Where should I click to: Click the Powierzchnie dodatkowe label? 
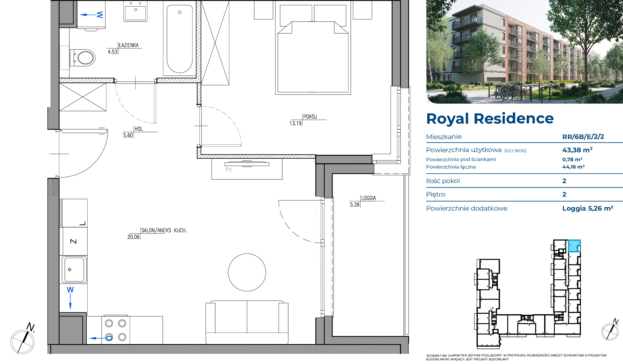[x=467, y=208]
